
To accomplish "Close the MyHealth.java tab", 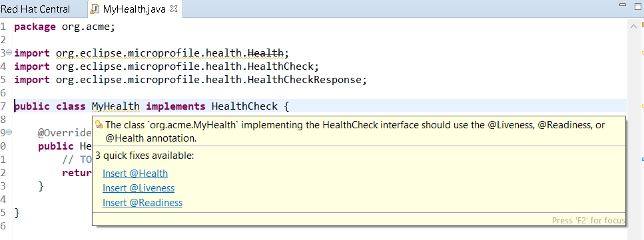I will (x=174, y=9).
